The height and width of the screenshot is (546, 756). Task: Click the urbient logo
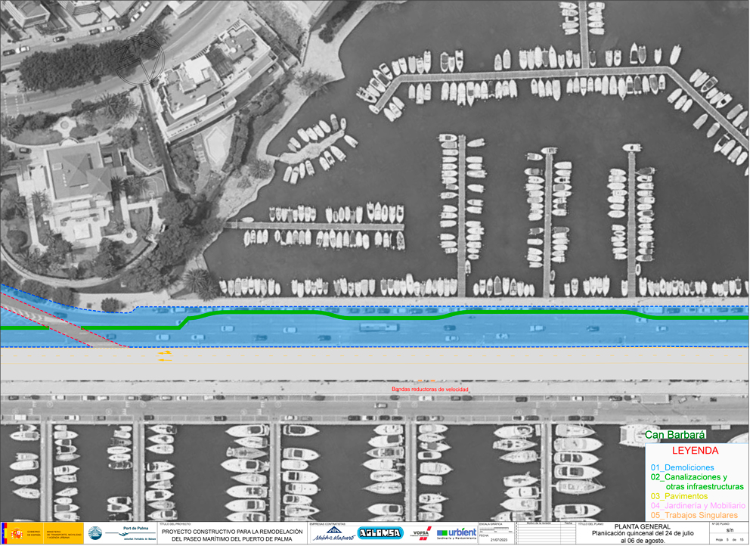pos(456,533)
